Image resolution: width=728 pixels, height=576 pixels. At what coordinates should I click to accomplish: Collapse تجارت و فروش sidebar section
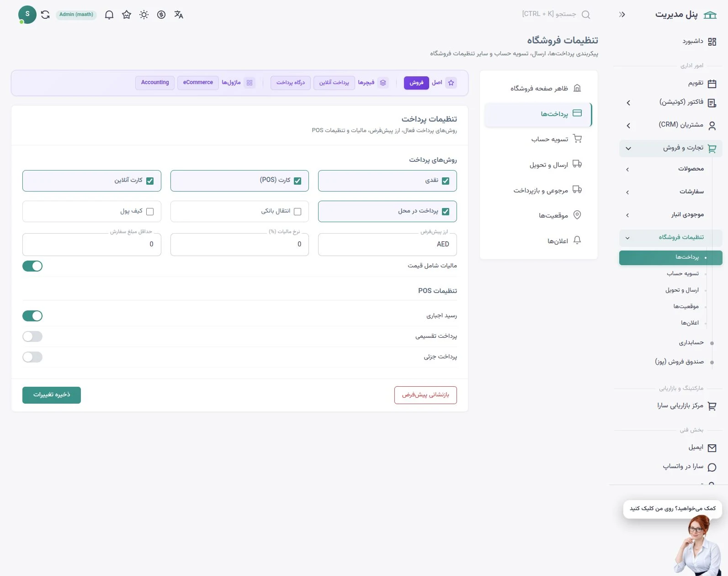click(671, 148)
